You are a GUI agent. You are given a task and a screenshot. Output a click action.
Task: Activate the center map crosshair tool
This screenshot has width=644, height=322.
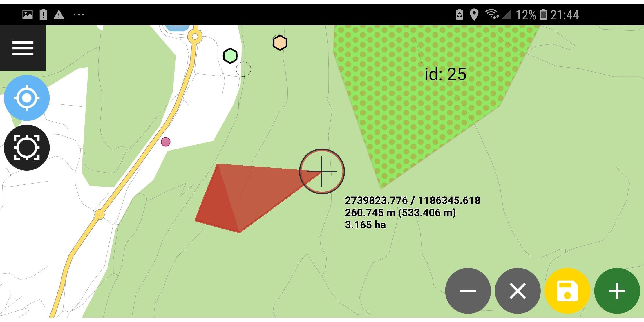pyautogui.click(x=27, y=147)
